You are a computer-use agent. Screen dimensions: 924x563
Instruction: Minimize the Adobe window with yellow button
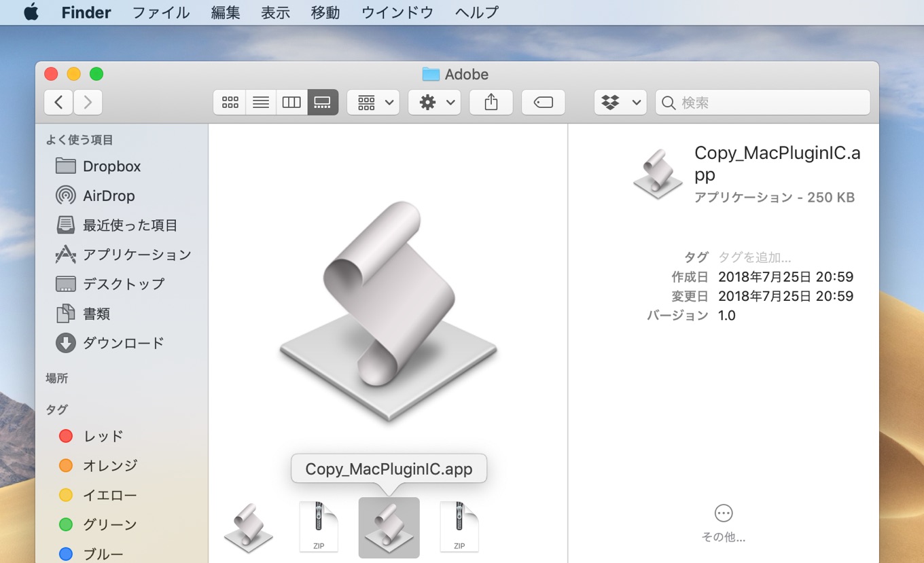(x=74, y=74)
